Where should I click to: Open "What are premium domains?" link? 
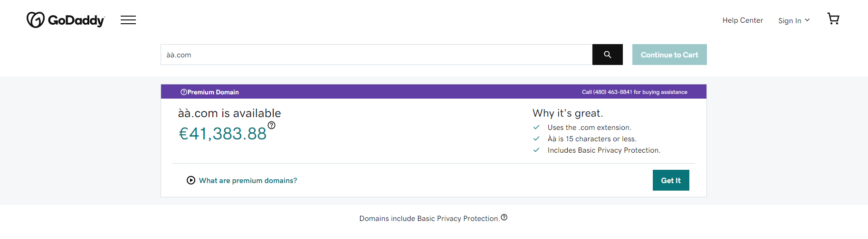pos(248,181)
